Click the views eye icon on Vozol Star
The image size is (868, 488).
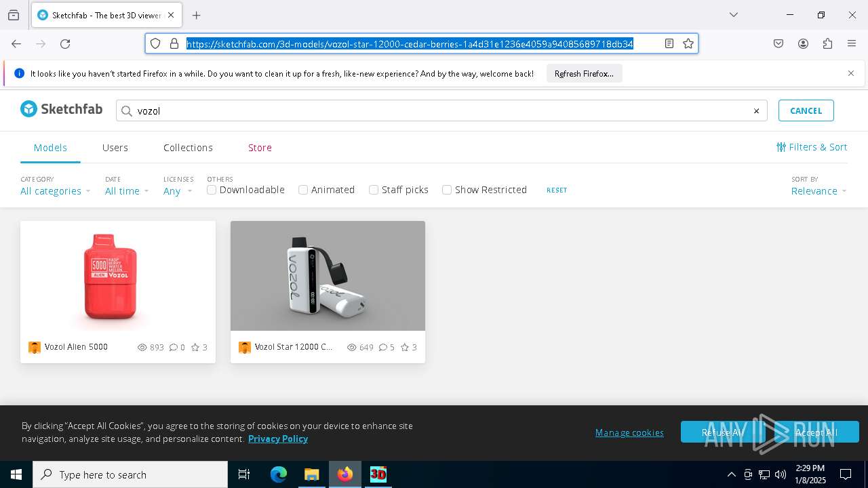tap(352, 347)
